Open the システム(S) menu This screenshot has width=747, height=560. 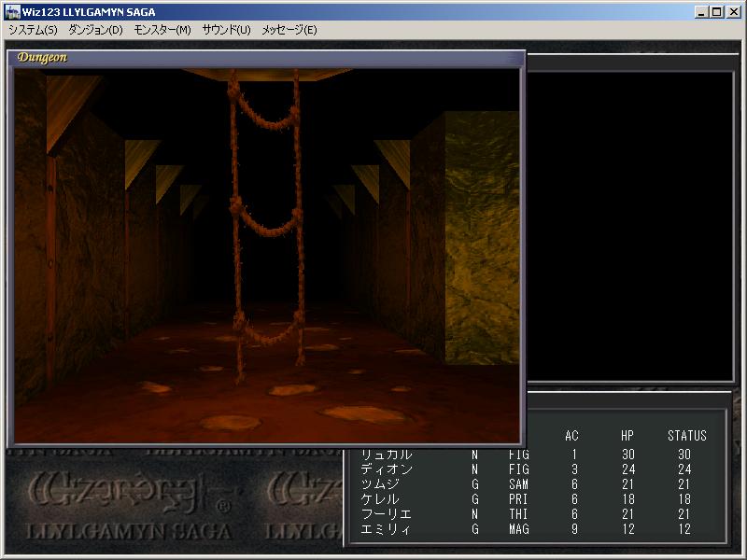(33, 30)
